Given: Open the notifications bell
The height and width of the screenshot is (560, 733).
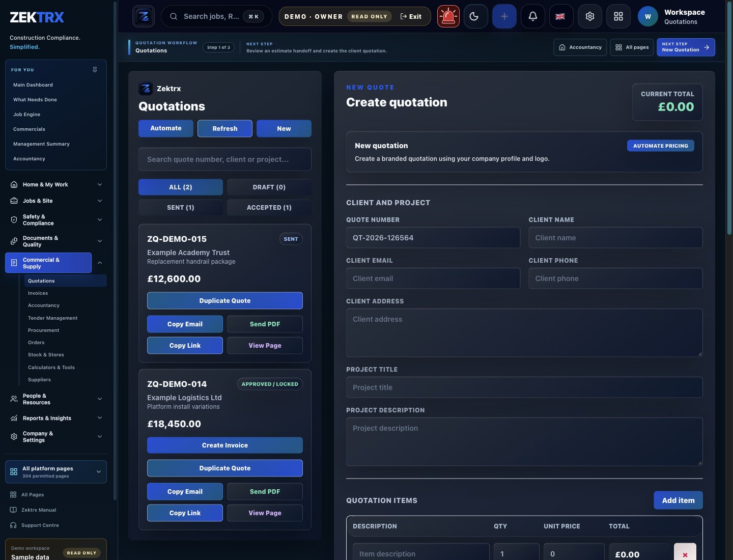Looking at the screenshot, I should click(x=533, y=16).
